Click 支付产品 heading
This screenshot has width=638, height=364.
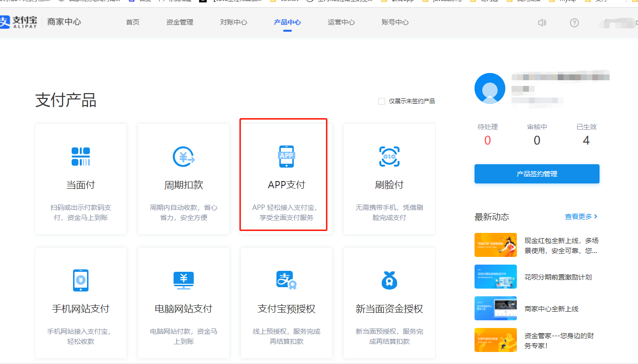coord(66,100)
